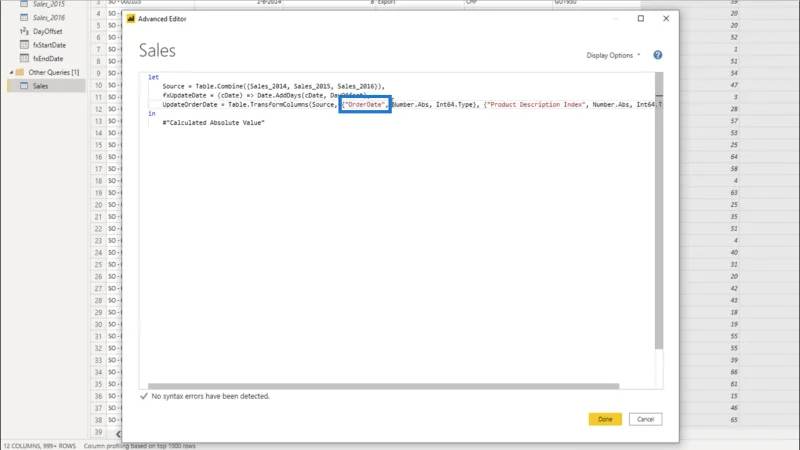800x450 pixels.
Task: Click the scroll-left arrow below the data grid
Action: pyautogui.click(x=118, y=434)
